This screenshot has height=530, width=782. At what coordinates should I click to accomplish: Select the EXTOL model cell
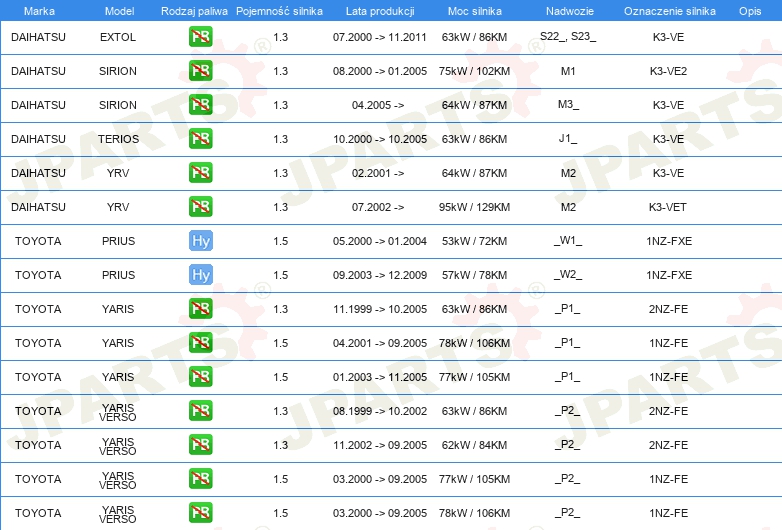pos(118,37)
